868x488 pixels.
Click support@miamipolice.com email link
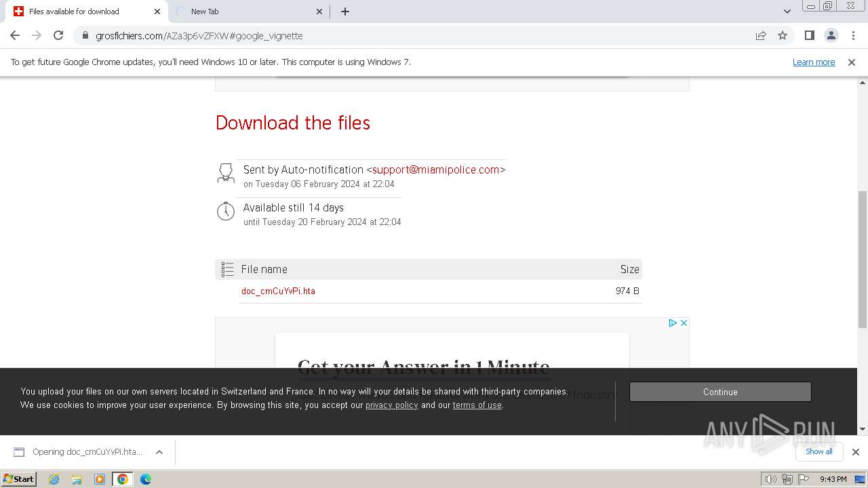435,169
